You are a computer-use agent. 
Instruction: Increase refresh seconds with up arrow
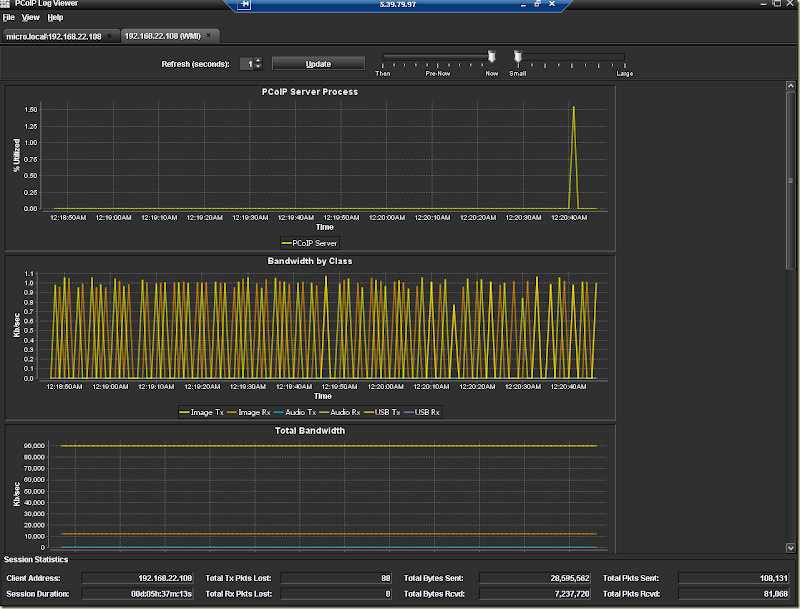[x=258, y=61]
